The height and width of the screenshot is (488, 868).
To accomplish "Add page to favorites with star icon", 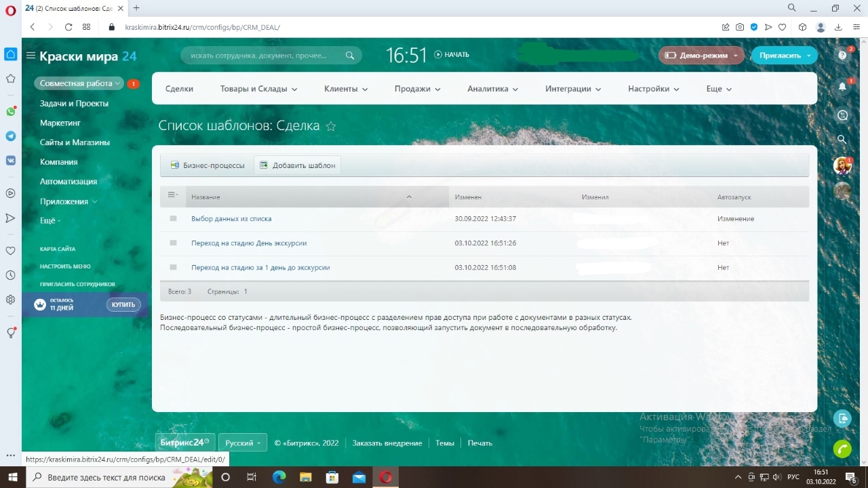I will click(x=331, y=126).
